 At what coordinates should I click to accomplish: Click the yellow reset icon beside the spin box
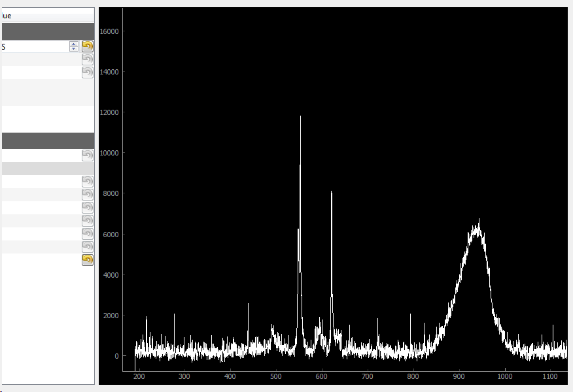[88, 46]
